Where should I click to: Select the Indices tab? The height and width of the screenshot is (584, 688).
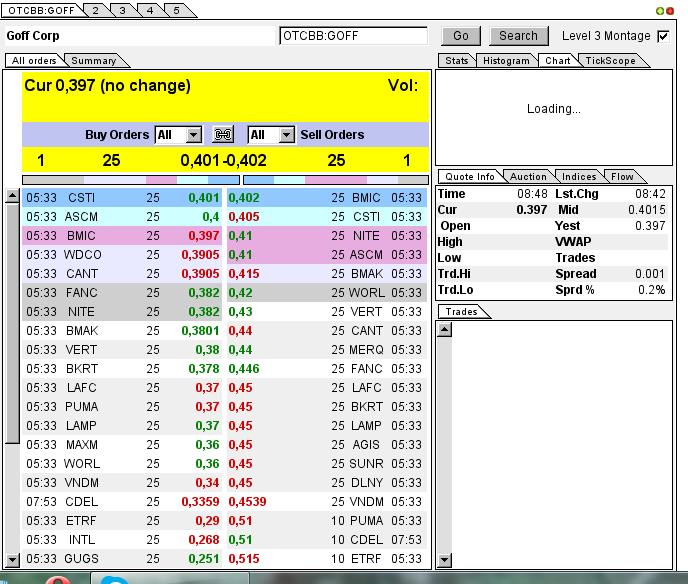click(579, 176)
